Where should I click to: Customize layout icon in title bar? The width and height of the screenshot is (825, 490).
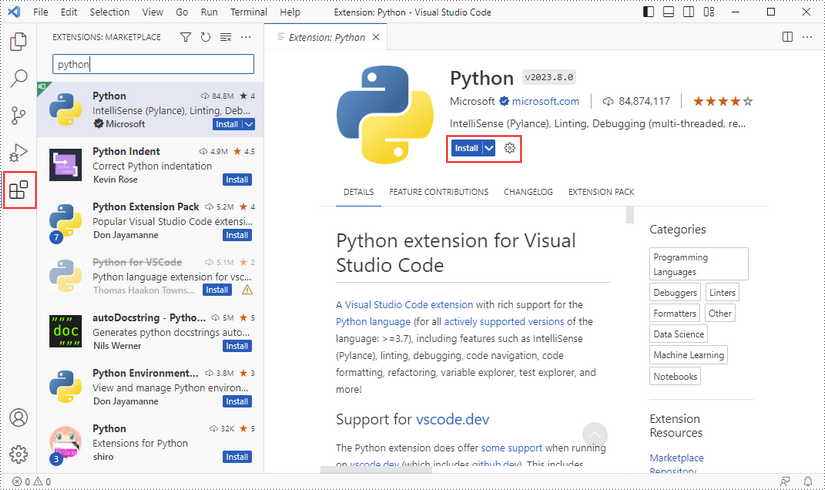[709, 12]
